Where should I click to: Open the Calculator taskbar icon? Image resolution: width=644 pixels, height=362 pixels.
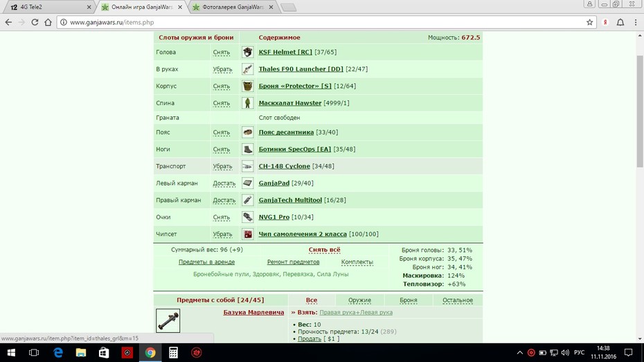[x=173, y=352]
